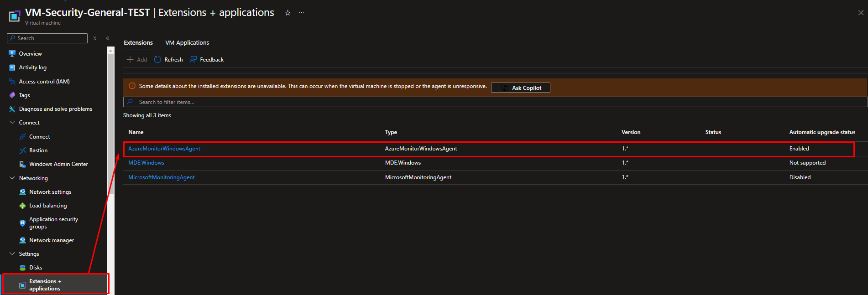The image size is (868, 295).
Task: Sort by the Status column header
Action: (x=713, y=132)
